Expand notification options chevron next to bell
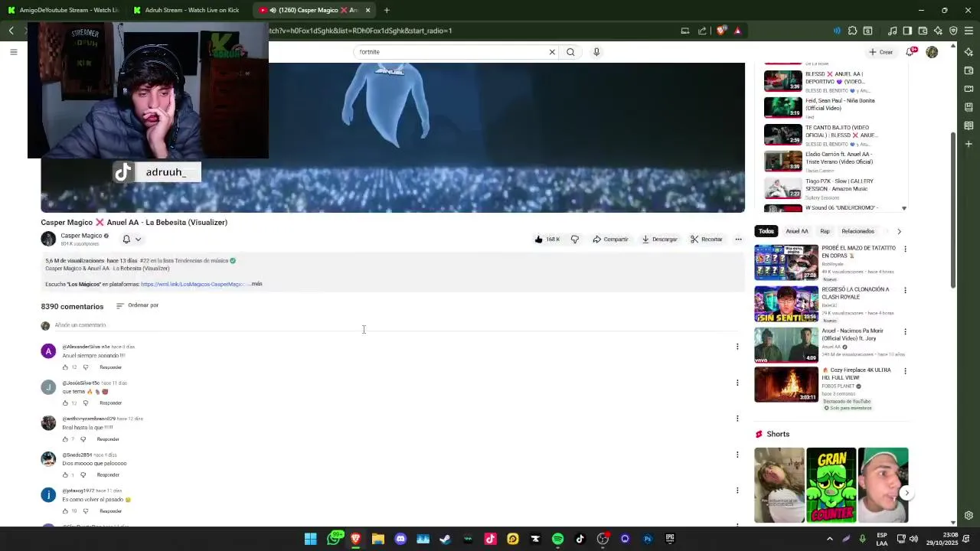This screenshot has height=551, width=980. point(138,240)
